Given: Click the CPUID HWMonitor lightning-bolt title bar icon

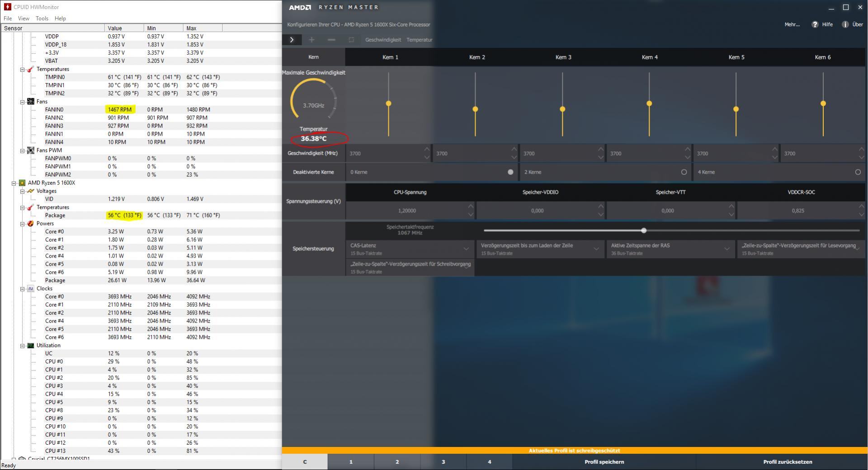Looking at the screenshot, I should (7, 7).
